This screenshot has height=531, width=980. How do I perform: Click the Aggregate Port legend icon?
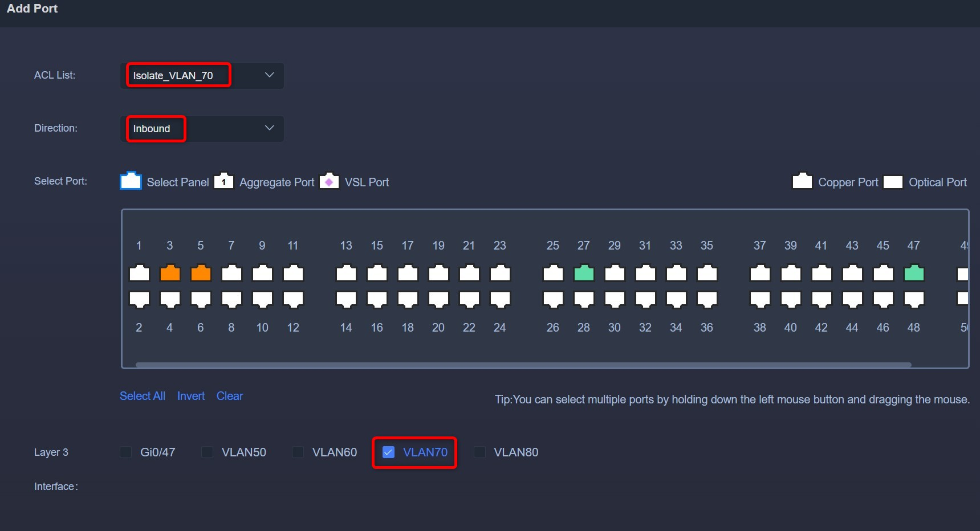pos(224,181)
